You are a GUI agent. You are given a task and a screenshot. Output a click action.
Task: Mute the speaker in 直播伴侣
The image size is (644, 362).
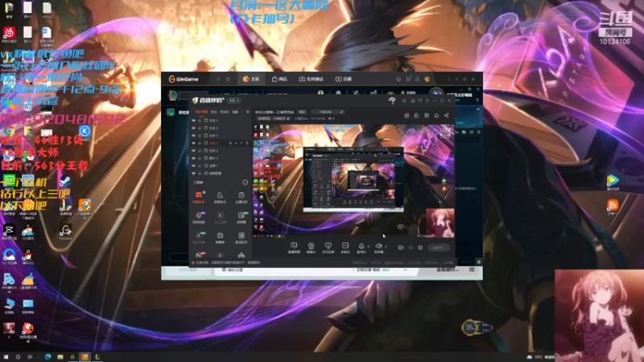click(x=378, y=248)
